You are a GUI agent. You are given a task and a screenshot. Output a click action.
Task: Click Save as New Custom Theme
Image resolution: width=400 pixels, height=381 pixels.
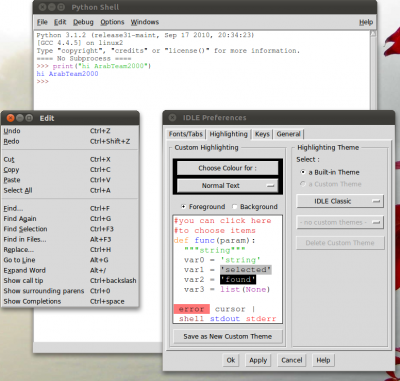click(x=228, y=337)
